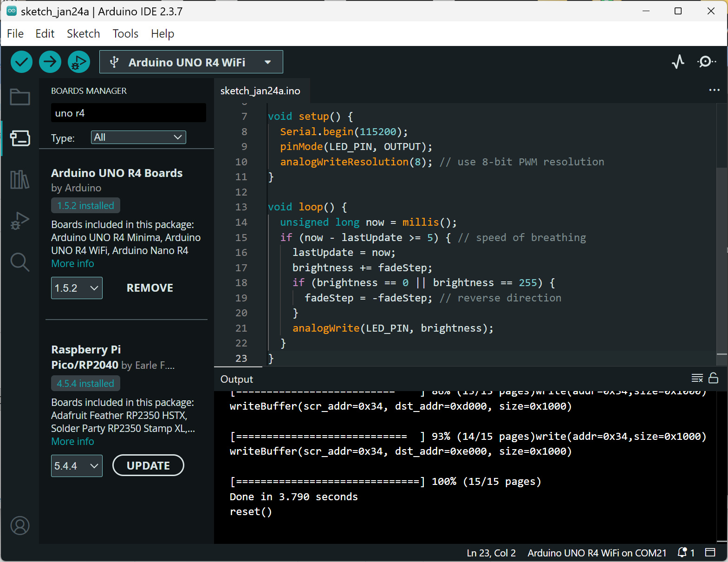Start debugging with the toolbar debug icon
Screen dimensions: 728x562
[79, 62]
